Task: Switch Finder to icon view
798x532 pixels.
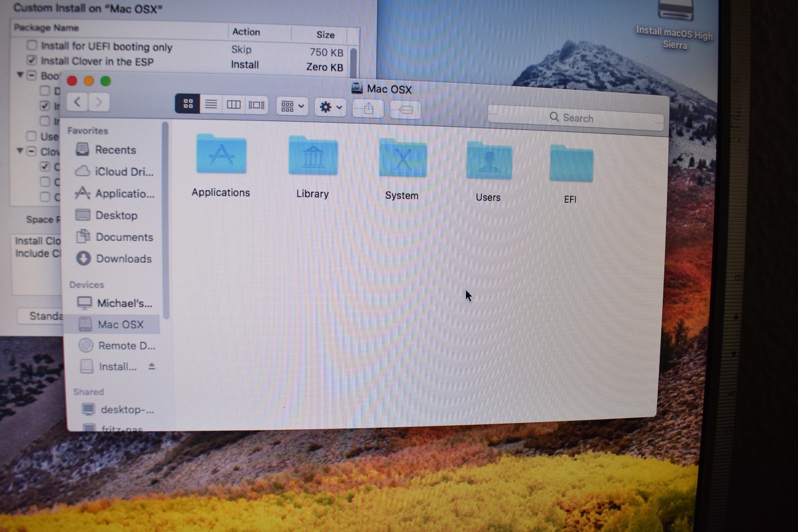Action: point(188,103)
